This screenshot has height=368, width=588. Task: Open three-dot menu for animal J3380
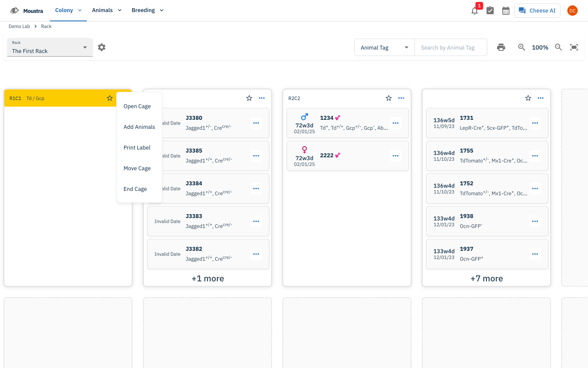tap(256, 123)
